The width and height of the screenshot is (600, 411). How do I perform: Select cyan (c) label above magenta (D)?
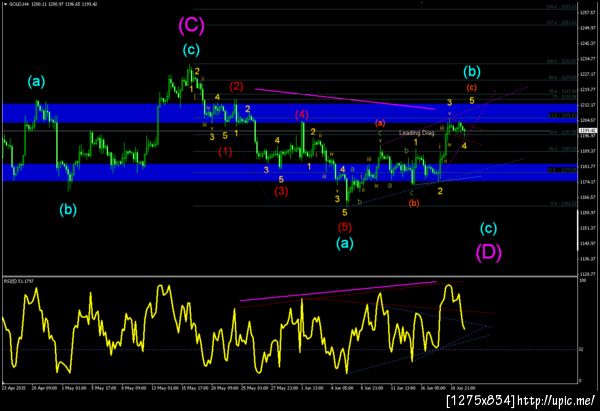(489, 228)
